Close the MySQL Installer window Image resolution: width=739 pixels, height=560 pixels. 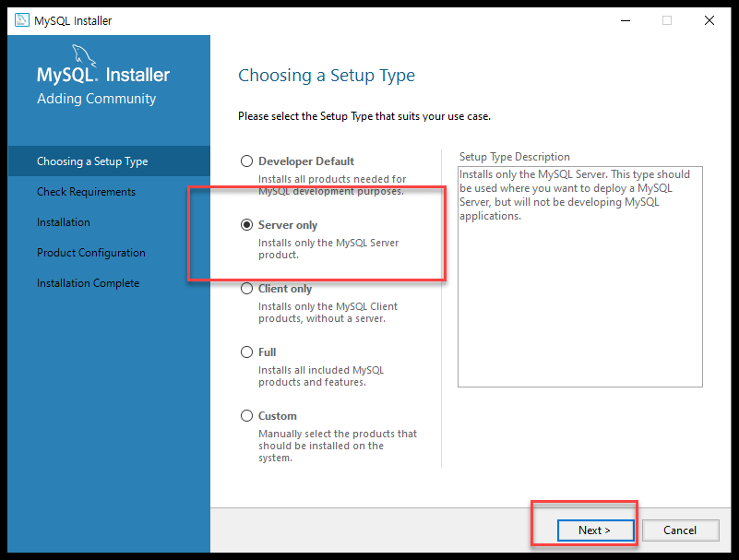[x=709, y=20]
